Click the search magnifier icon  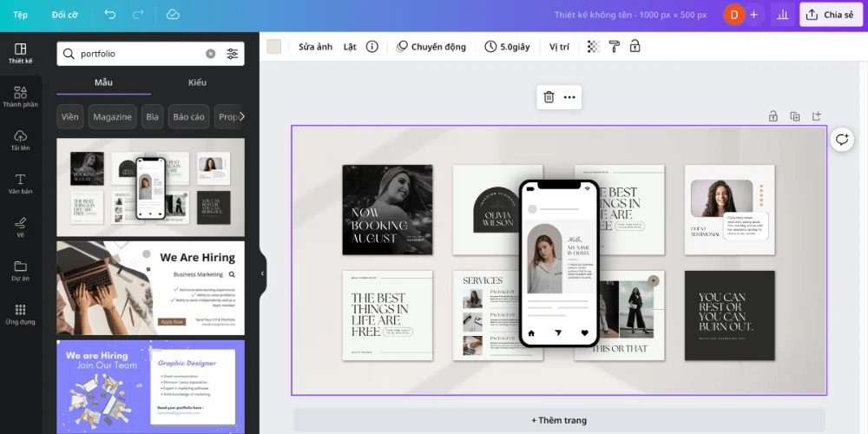tap(69, 54)
